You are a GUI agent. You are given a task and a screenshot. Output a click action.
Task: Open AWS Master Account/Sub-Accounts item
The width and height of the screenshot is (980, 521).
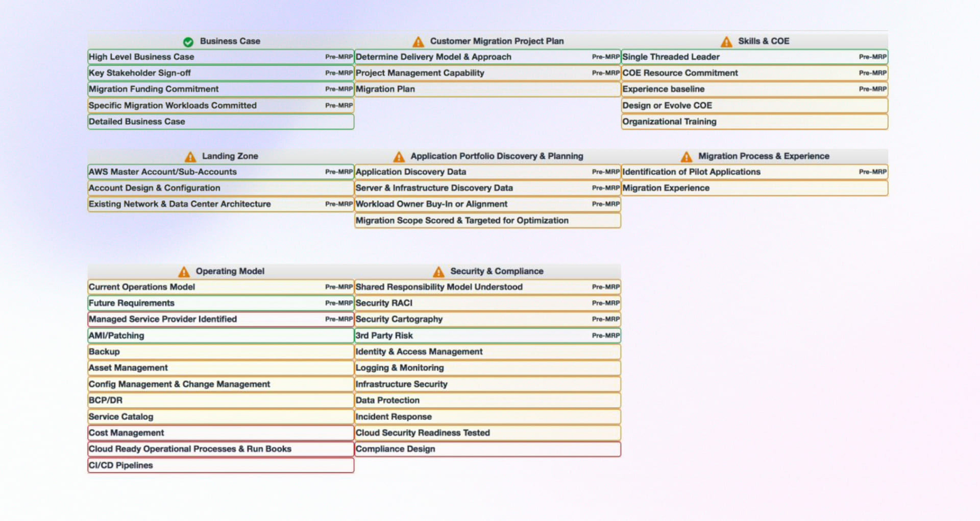[221, 172]
